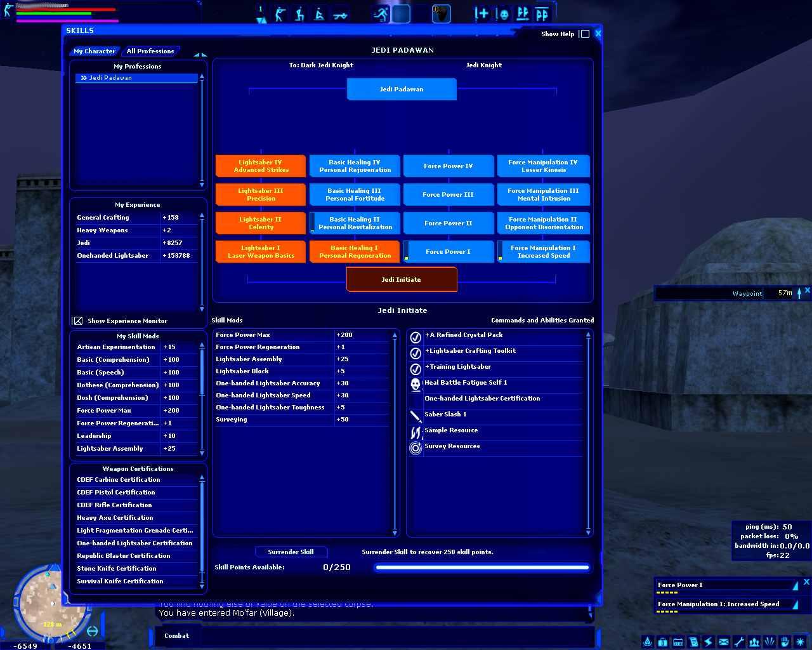Close the experience monitor panel
This screenshot has height=650, width=812.
point(806,581)
